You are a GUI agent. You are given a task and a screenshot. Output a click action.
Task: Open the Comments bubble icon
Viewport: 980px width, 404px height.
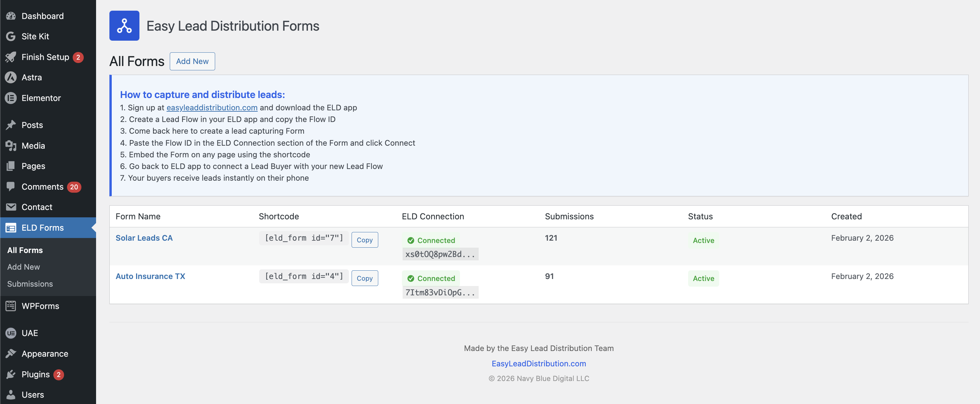[x=11, y=187]
